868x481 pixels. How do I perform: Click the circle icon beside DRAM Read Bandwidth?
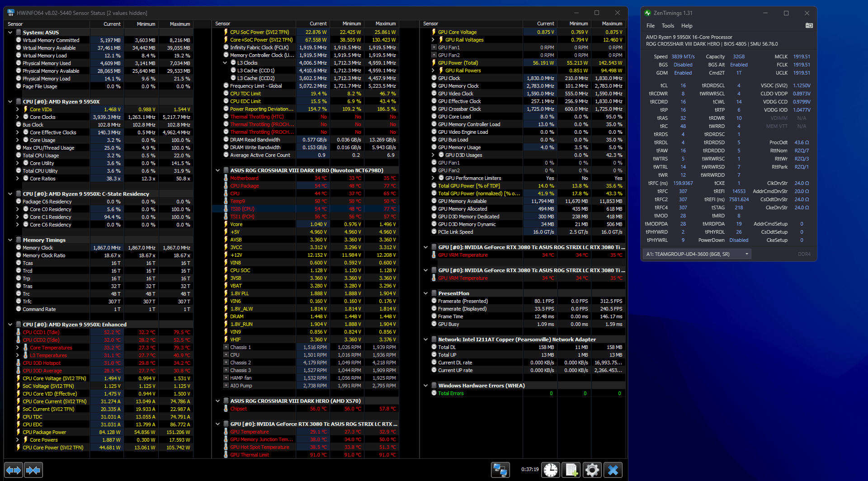coord(226,140)
